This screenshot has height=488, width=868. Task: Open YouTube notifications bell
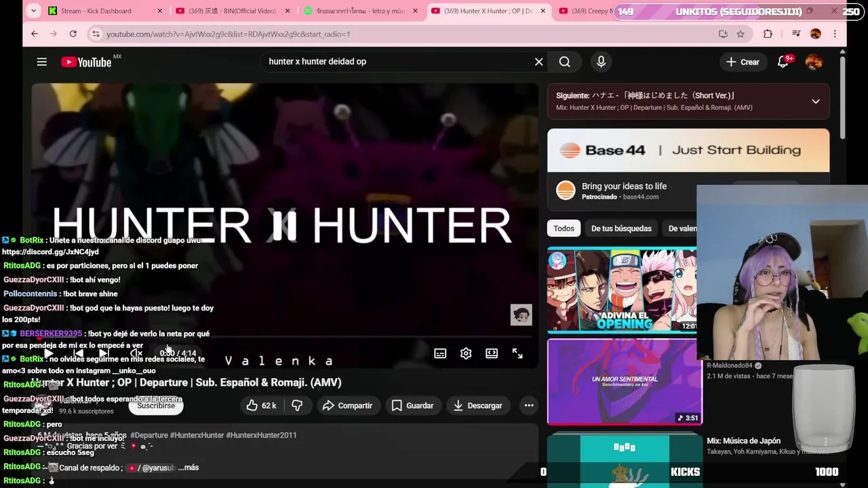(783, 62)
